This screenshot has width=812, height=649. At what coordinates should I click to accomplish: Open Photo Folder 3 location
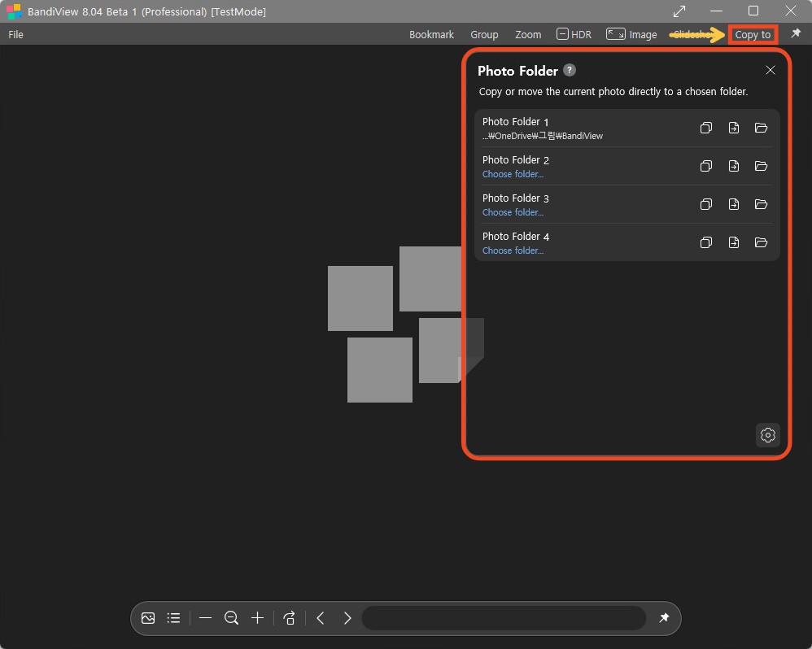[x=761, y=204]
